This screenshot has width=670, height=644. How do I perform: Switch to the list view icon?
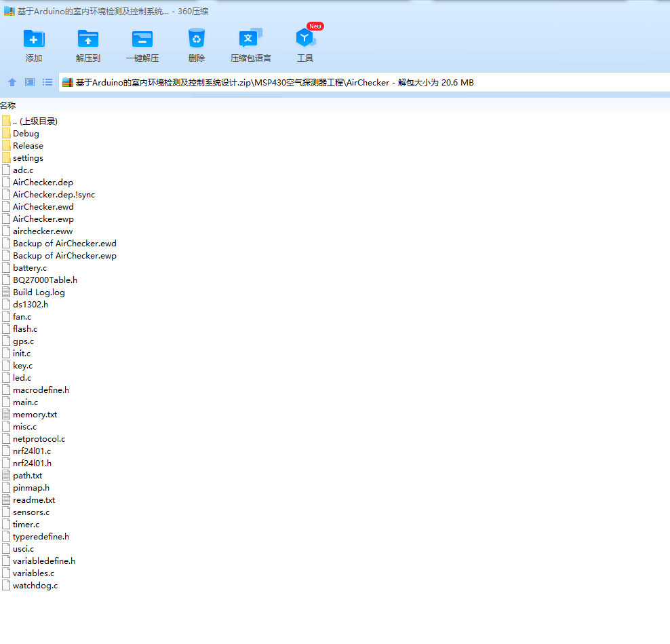pos(47,82)
